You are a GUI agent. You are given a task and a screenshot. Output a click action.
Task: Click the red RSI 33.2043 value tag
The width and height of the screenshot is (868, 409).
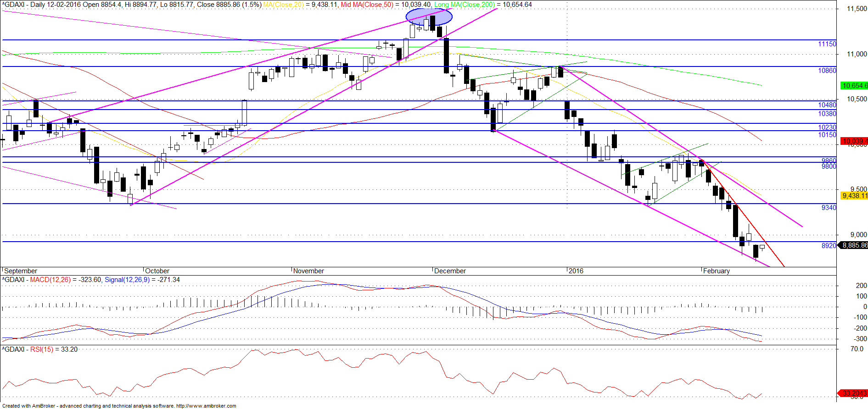[x=853, y=393]
